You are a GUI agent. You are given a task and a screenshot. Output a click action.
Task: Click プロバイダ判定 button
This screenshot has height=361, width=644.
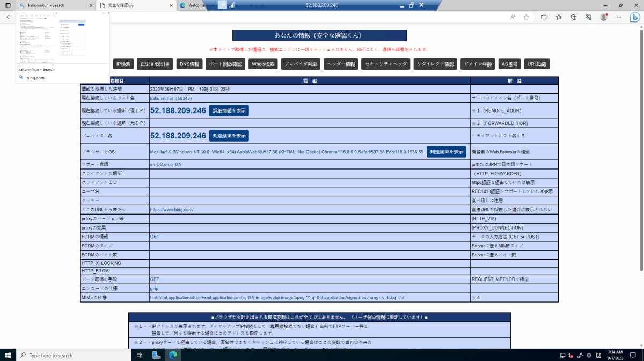[x=301, y=64]
